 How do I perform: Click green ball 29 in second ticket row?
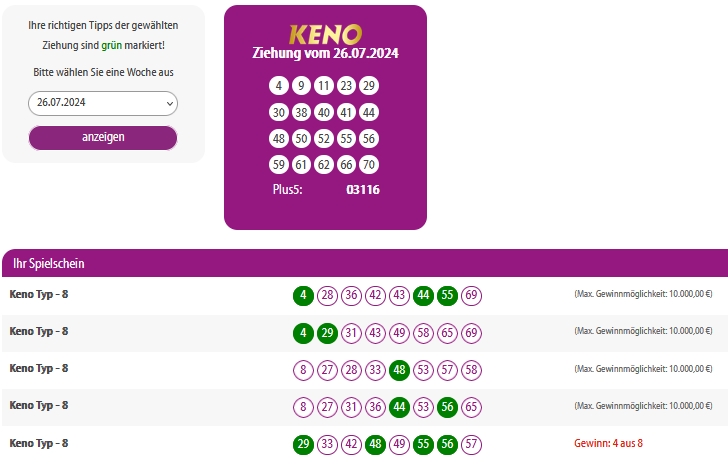pos(327,332)
